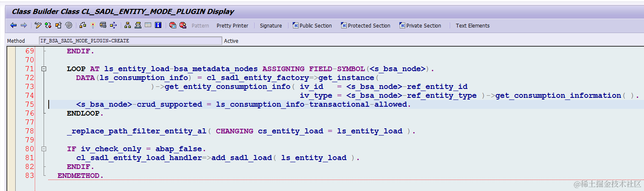Click ENDLOOP on line 76
The width and height of the screenshot is (644, 191).
coord(84,113)
